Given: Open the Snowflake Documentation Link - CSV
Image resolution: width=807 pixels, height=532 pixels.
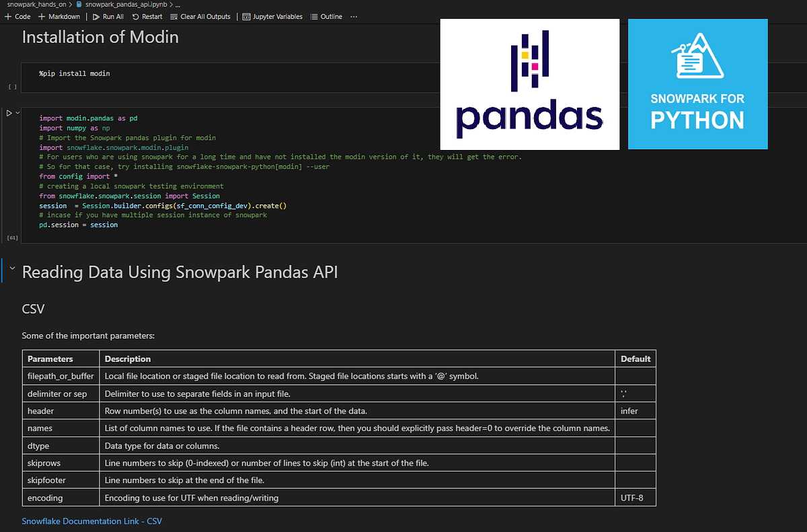Looking at the screenshot, I should (91, 521).
